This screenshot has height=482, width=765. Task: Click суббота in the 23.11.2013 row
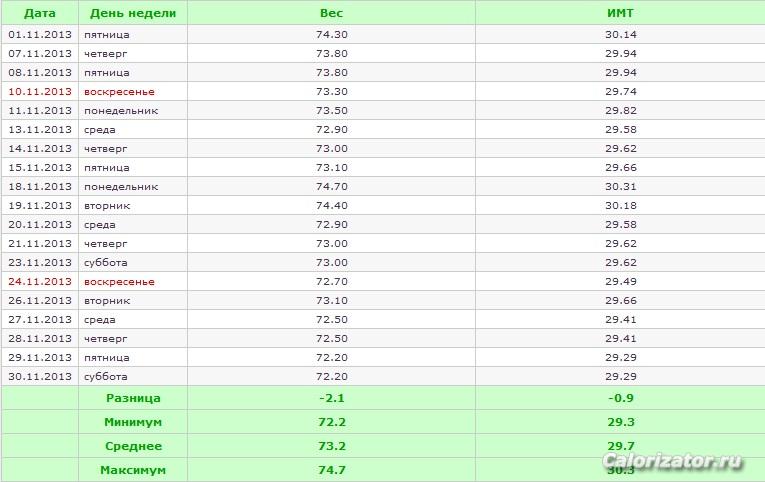(105, 263)
